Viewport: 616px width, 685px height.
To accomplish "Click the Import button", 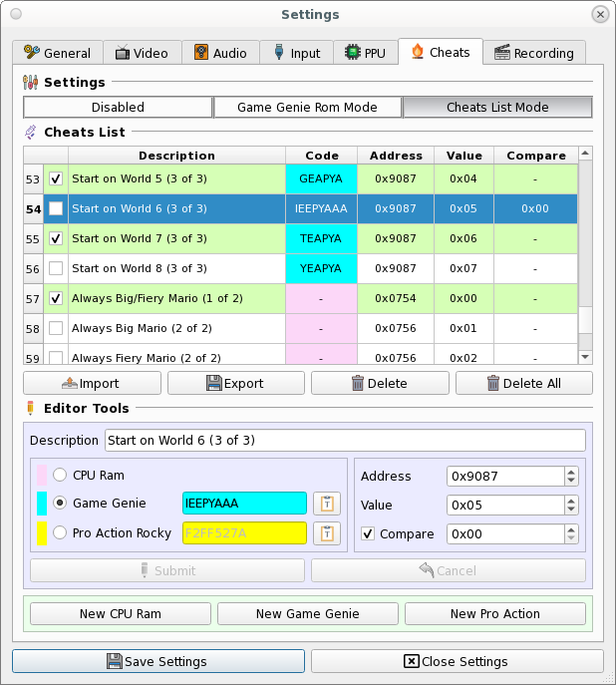I will [x=92, y=383].
